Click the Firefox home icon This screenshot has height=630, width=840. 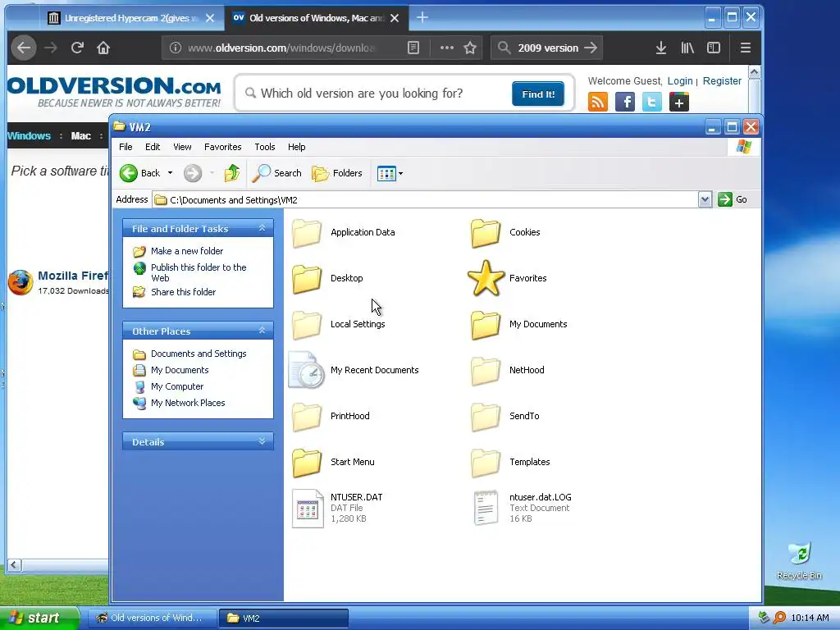[x=103, y=48]
